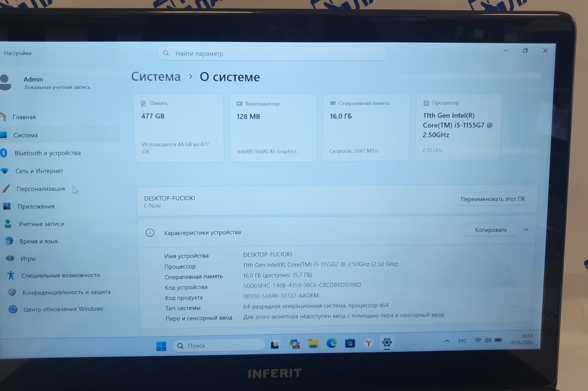Select the Код продукта value 00330-53848-30722-AAOEM
The width and height of the screenshot is (588, 391).
point(281,296)
